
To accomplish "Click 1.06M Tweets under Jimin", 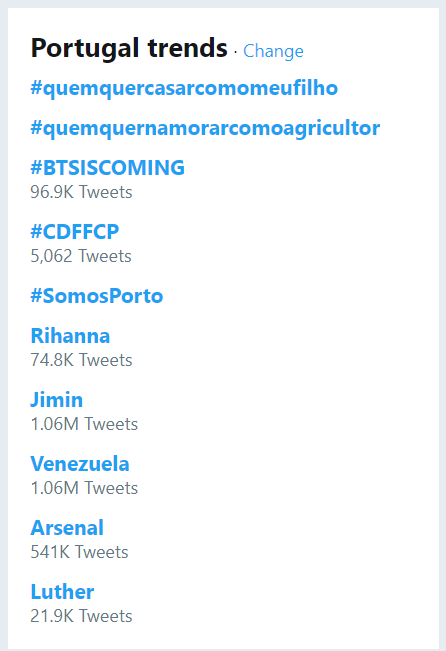I will point(84,424).
